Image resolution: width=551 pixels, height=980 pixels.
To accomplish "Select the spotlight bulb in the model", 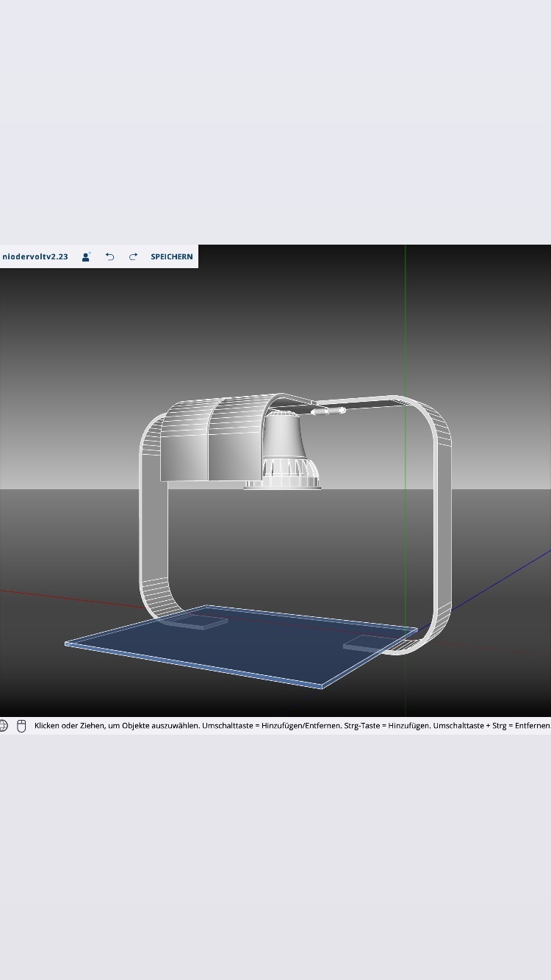I will tap(283, 452).
